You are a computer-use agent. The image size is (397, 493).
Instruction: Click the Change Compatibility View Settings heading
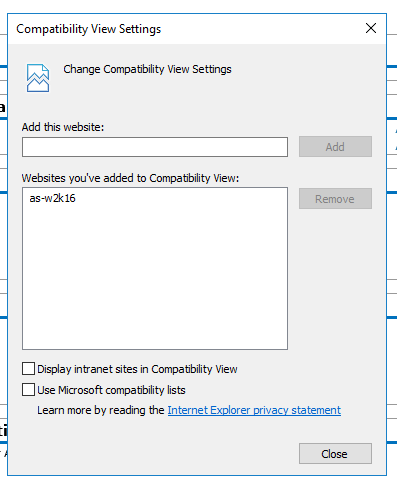(147, 69)
